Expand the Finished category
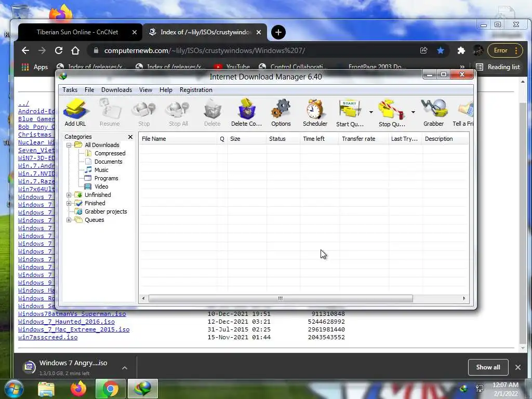Viewport: 532px width, 399px height. click(69, 204)
